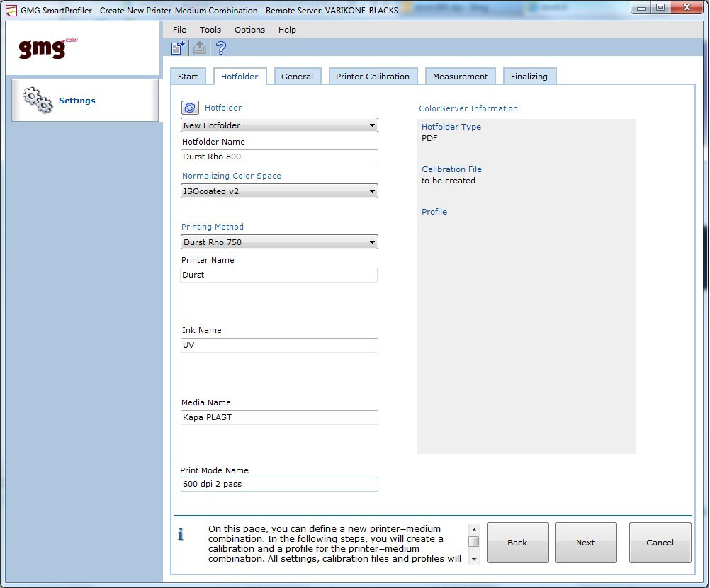Open the Finalizing tab
Screen dimensions: 710x588
click(x=529, y=76)
